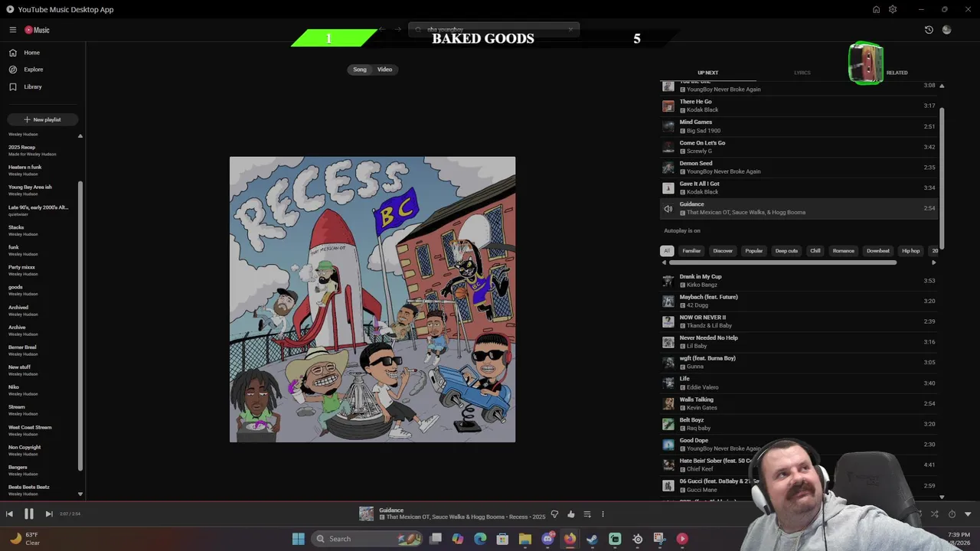Dislike the song Guidance
This screenshot has height=551, width=980.
coord(554,514)
